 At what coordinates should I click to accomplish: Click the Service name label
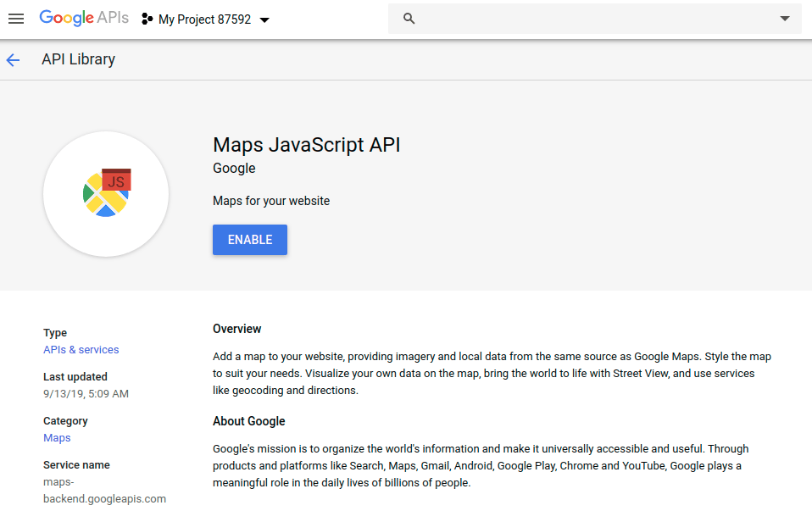[76, 465]
